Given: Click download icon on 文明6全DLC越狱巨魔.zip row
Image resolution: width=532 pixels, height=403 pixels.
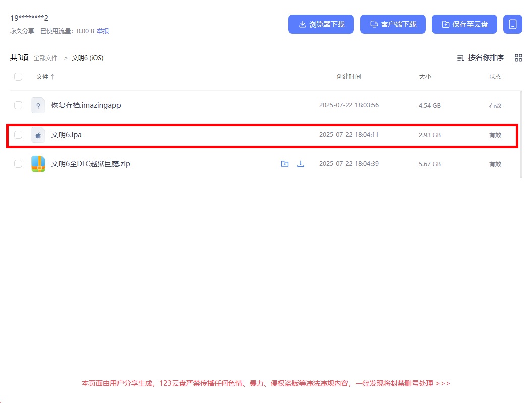Looking at the screenshot, I should click(301, 164).
